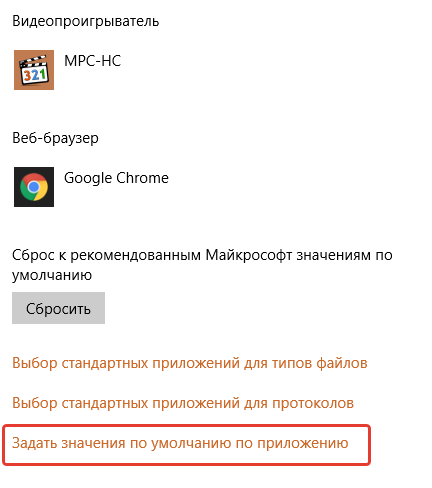Change the default video player app

pyautogui.click(x=67, y=70)
